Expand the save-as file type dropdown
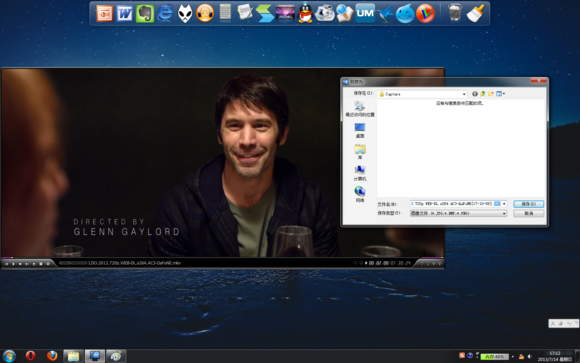The height and width of the screenshot is (363, 580). [x=504, y=214]
